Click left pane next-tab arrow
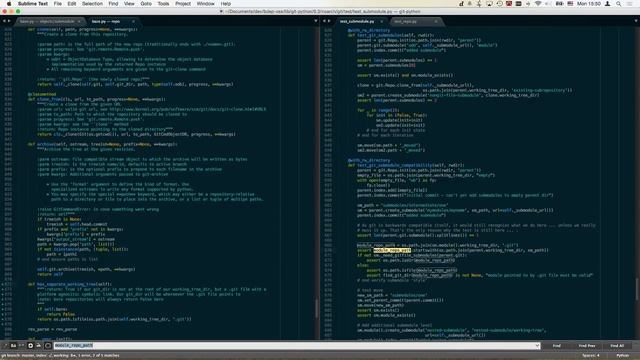 (x=9, y=21)
